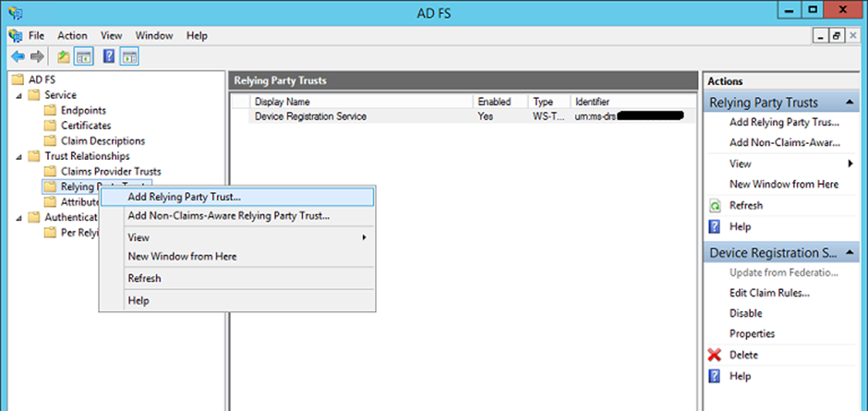The image size is (868, 411).
Task: Click the Claims Provider Trusts folder icon
Action: (51, 172)
